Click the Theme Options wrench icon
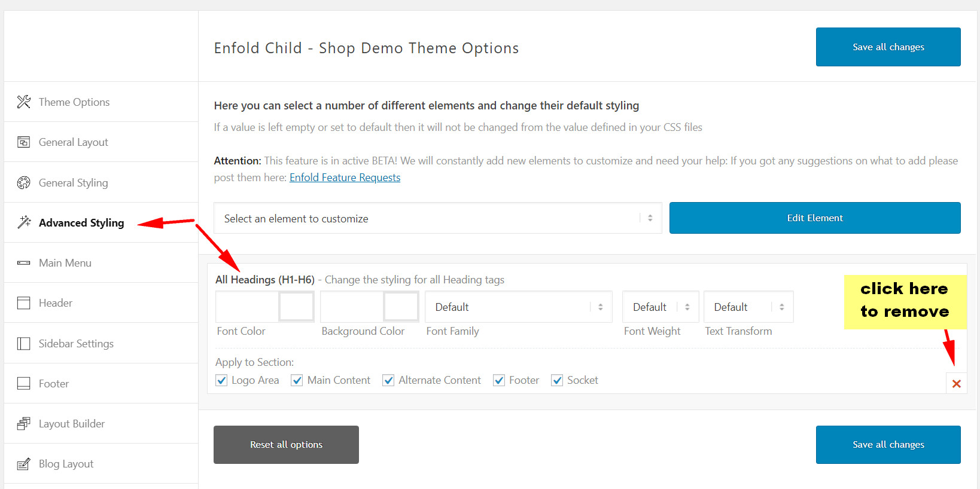Screen dimensions: 980x489 24,102
